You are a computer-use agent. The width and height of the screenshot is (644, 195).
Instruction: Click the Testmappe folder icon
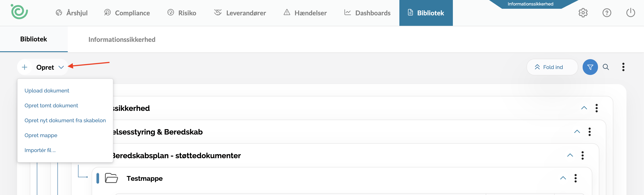[111, 178]
